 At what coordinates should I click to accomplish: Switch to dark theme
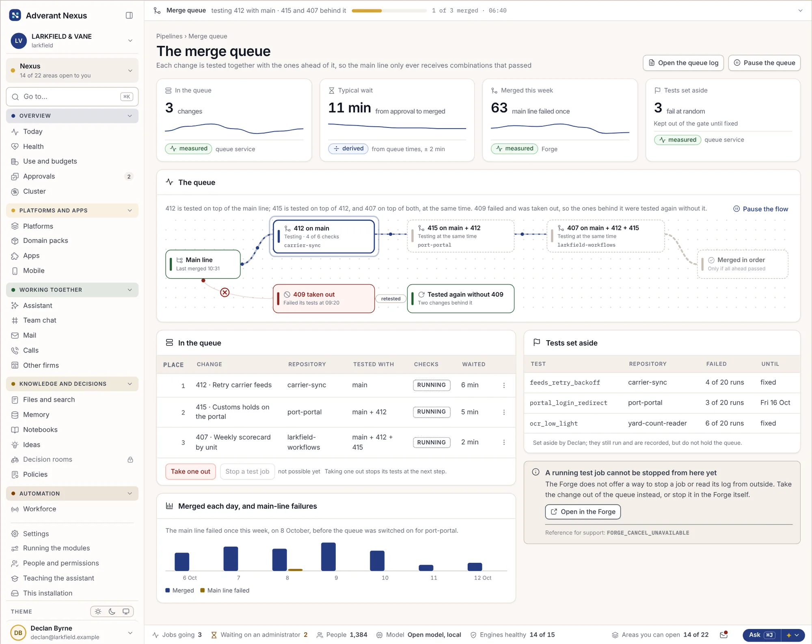pos(112,612)
